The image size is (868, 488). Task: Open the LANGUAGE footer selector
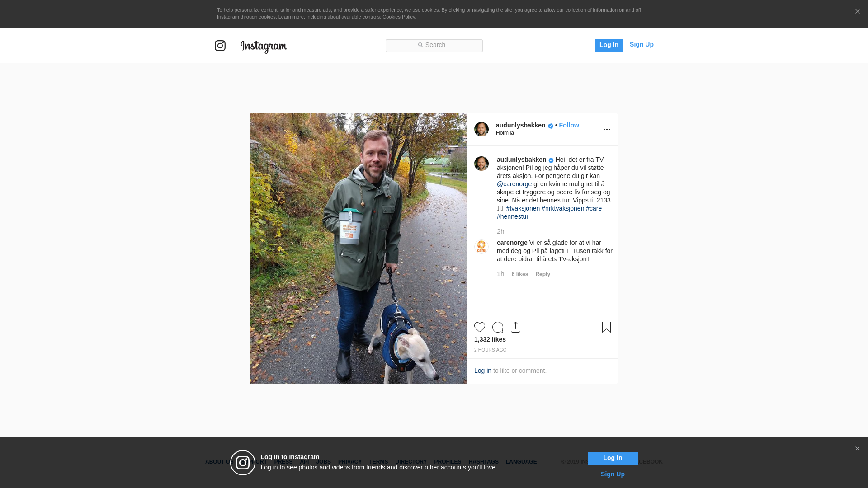pyautogui.click(x=521, y=462)
